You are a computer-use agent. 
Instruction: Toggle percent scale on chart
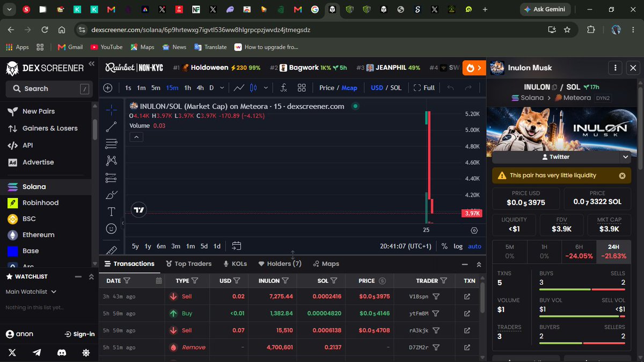(444, 246)
